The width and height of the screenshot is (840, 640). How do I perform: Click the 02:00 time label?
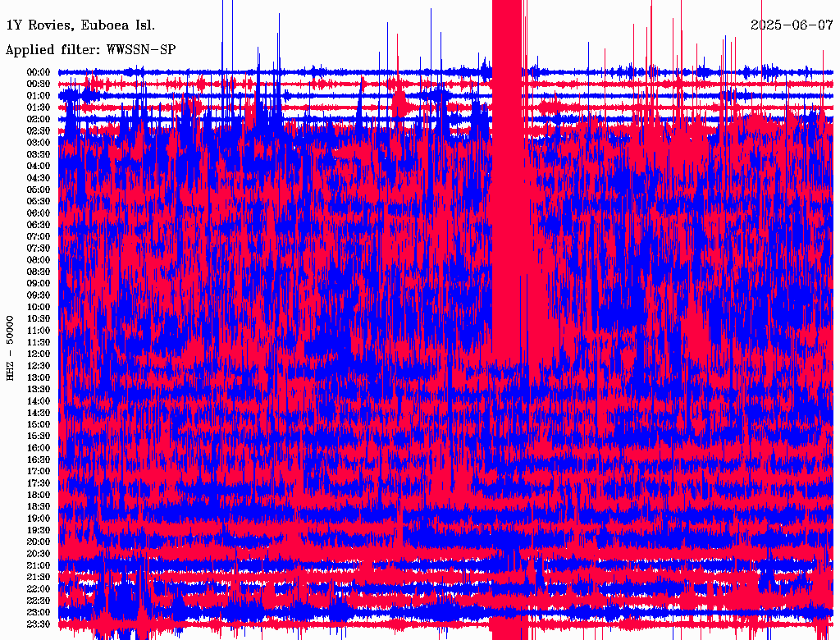pos(39,119)
